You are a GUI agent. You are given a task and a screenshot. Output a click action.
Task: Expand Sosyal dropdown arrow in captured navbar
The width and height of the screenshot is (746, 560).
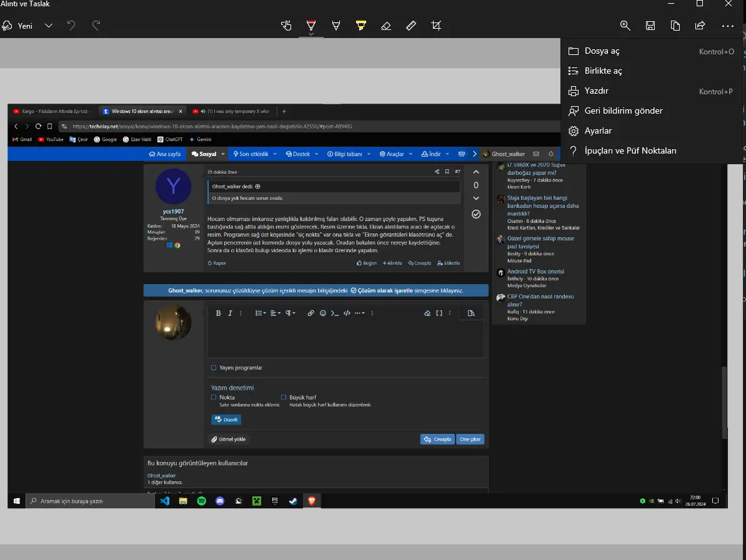coord(222,154)
